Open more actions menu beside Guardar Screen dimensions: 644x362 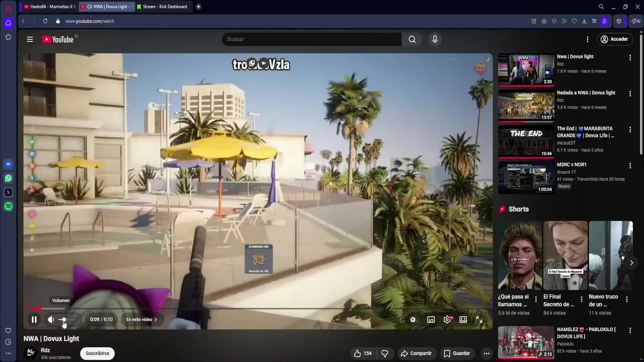487,353
